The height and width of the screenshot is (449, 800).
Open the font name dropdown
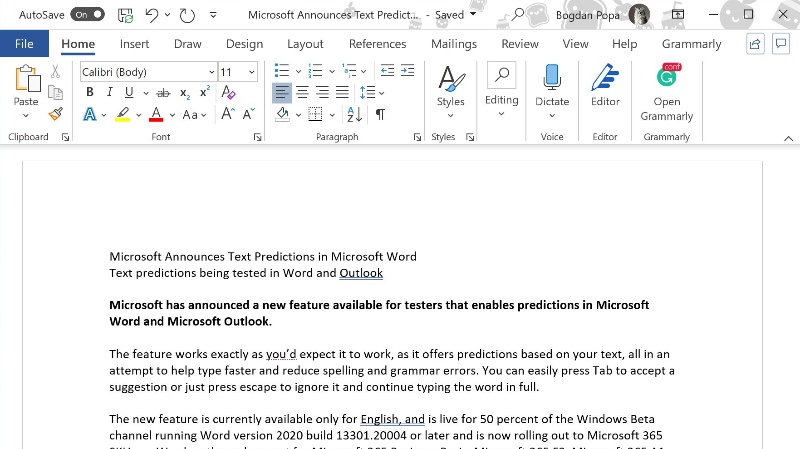[x=211, y=72]
